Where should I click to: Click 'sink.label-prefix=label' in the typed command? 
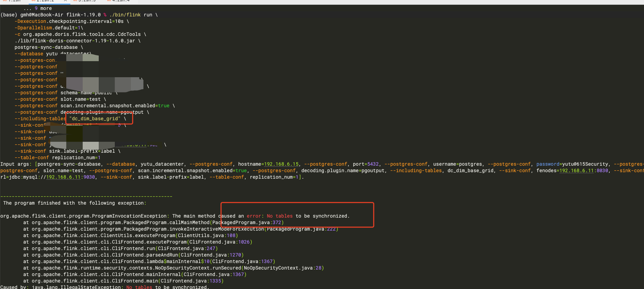click(x=82, y=151)
